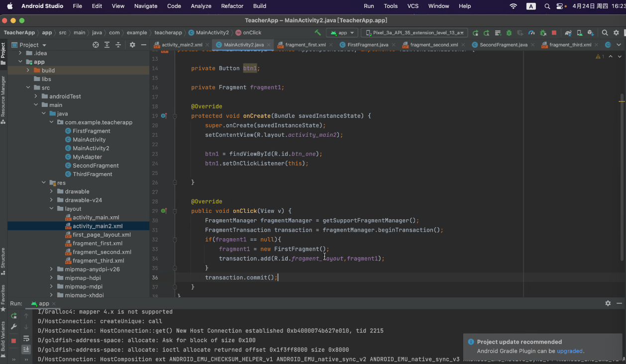Toggle scroll to end in Run console

(26, 350)
